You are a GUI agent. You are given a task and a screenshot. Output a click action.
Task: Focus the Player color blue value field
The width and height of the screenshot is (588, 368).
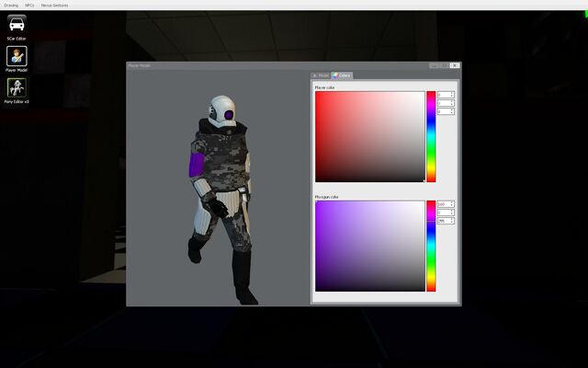(446, 111)
